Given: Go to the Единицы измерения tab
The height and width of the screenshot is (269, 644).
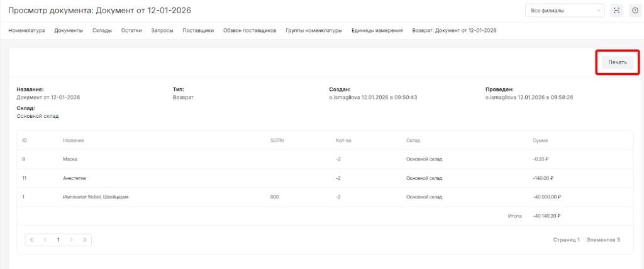Looking at the screenshot, I should coord(377,30).
